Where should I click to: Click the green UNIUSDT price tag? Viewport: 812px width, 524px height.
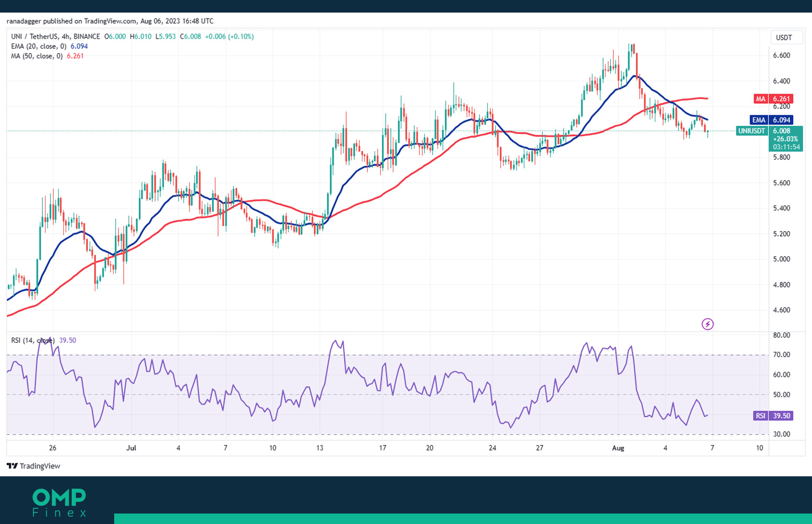pos(752,131)
